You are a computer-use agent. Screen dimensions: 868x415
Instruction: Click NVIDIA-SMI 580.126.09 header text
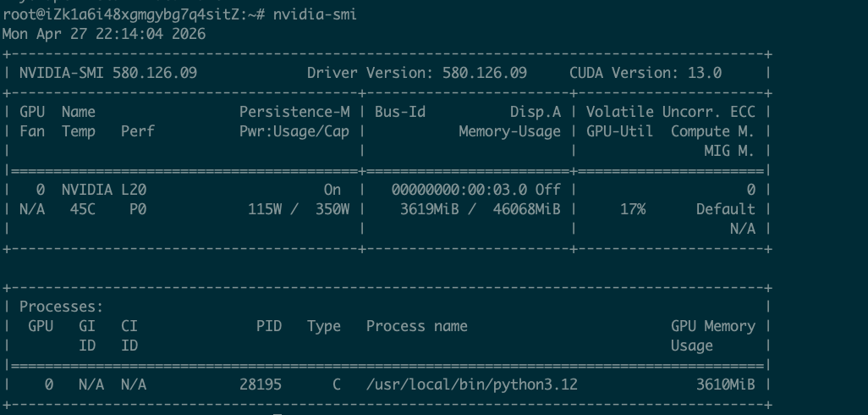pyautogui.click(x=108, y=73)
